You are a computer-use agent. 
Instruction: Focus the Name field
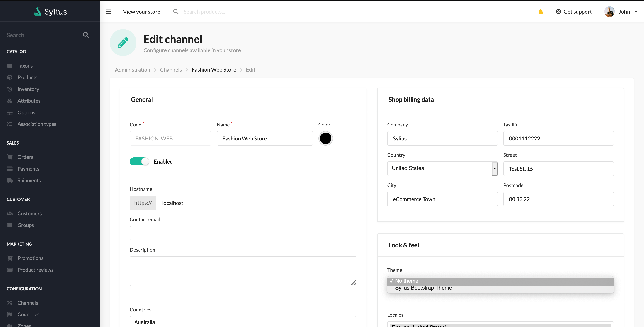coord(264,138)
